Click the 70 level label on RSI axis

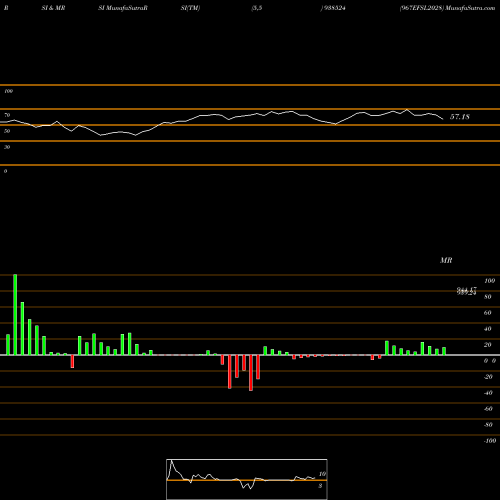(x=7, y=115)
